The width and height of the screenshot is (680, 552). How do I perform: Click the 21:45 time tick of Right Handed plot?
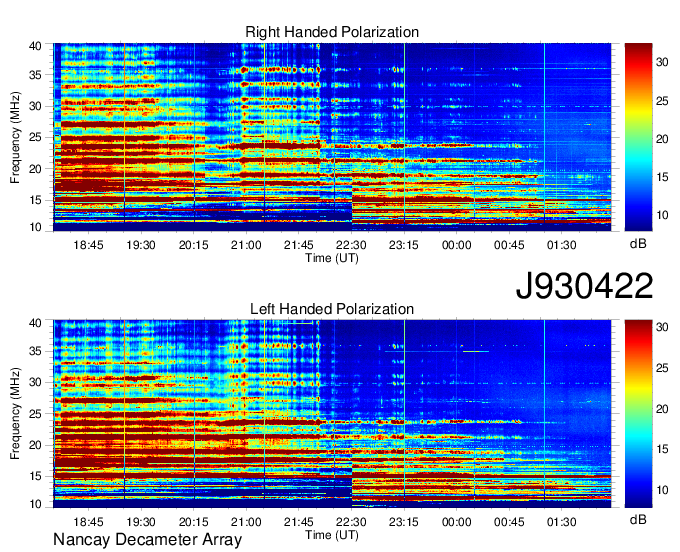click(298, 245)
